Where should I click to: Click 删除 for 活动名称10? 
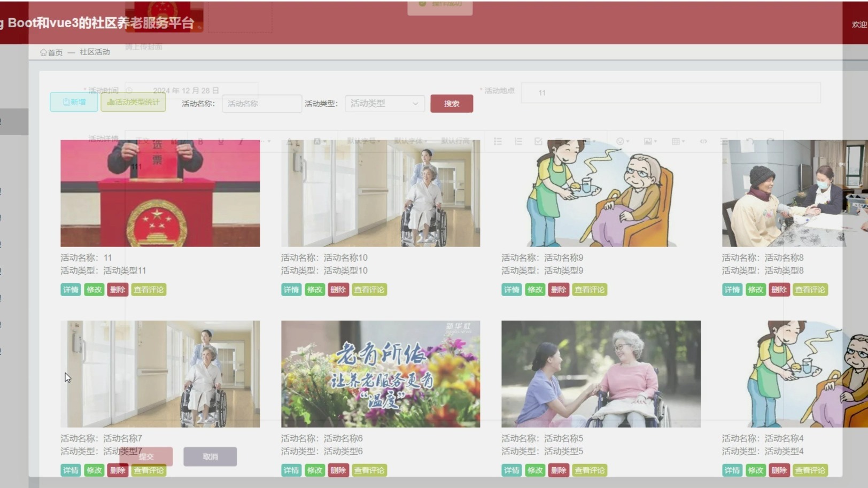(338, 290)
